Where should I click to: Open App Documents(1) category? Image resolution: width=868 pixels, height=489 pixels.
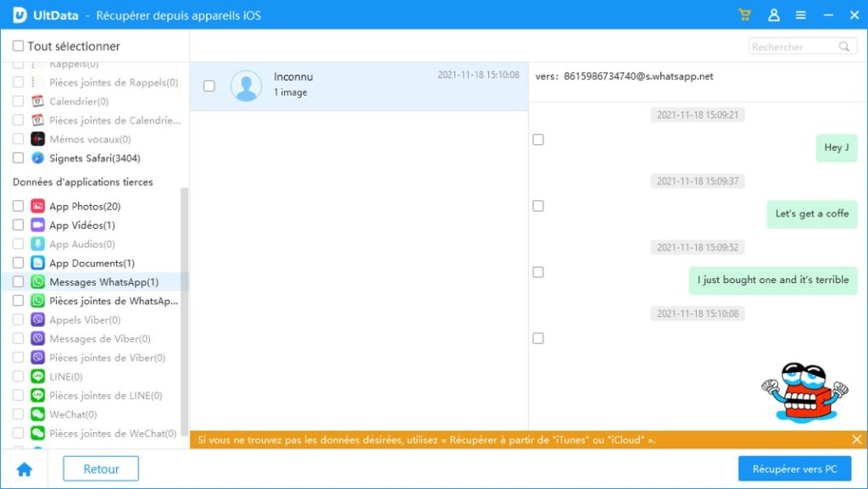[x=92, y=264]
